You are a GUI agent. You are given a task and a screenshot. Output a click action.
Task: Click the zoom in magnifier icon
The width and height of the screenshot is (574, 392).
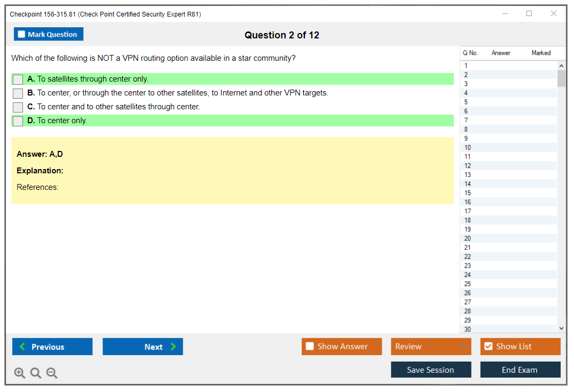(x=20, y=373)
